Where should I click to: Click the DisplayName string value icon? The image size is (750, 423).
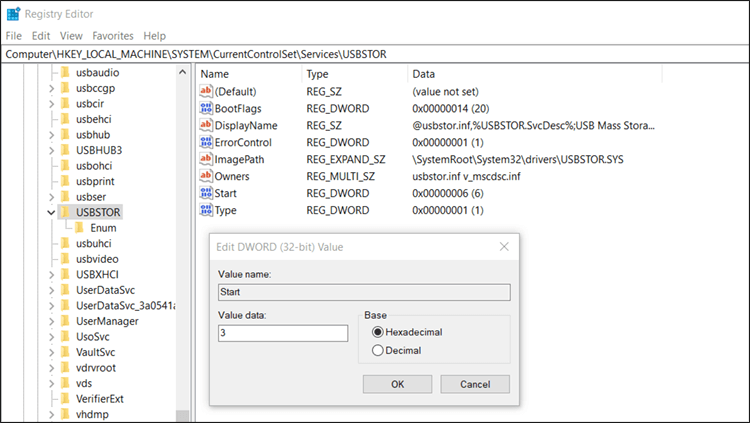click(x=206, y=126)
